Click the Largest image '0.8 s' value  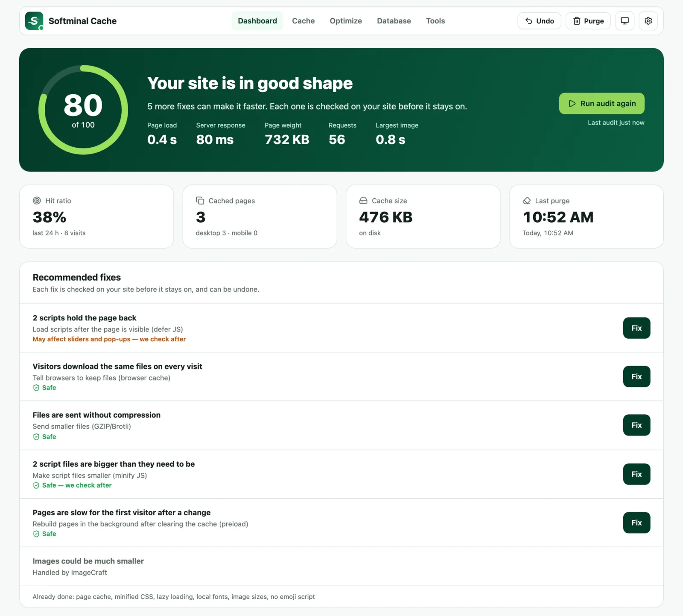[x=391, y=139]
